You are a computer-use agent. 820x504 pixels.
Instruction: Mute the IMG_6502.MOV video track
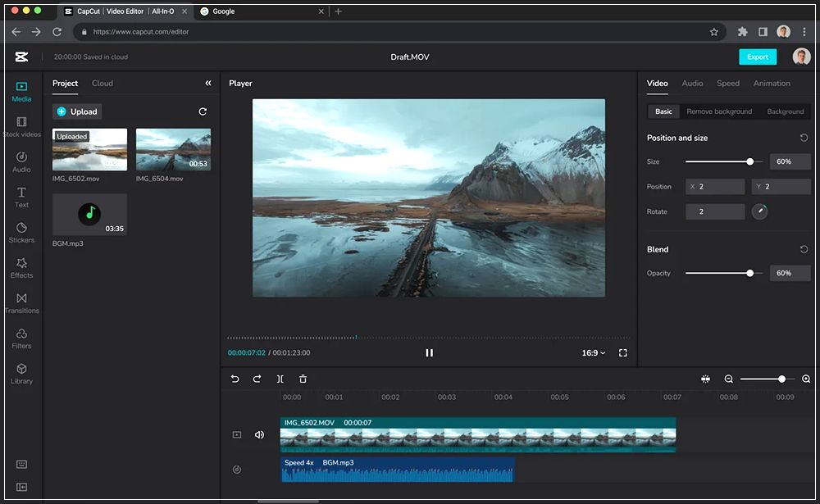point(259,435)
